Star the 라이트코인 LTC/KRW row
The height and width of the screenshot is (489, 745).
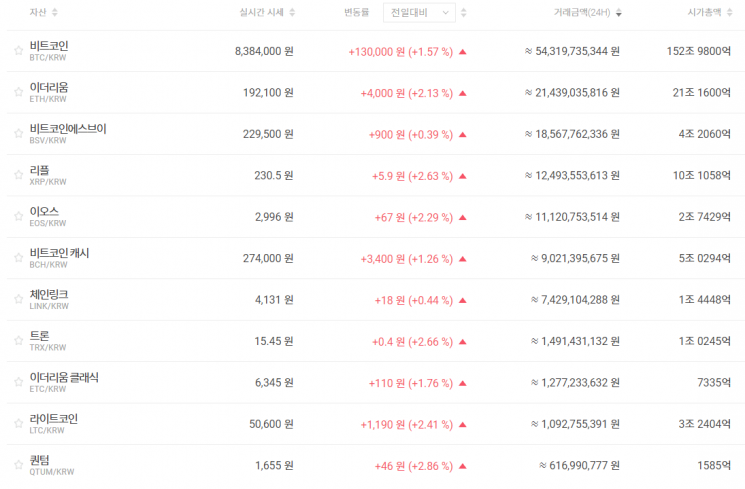click(x=18, y=423)
